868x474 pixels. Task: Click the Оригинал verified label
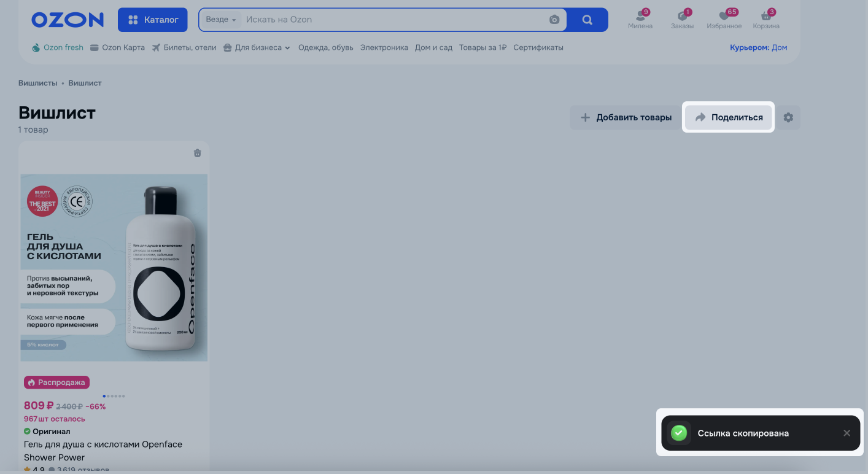tap(47, 432)
